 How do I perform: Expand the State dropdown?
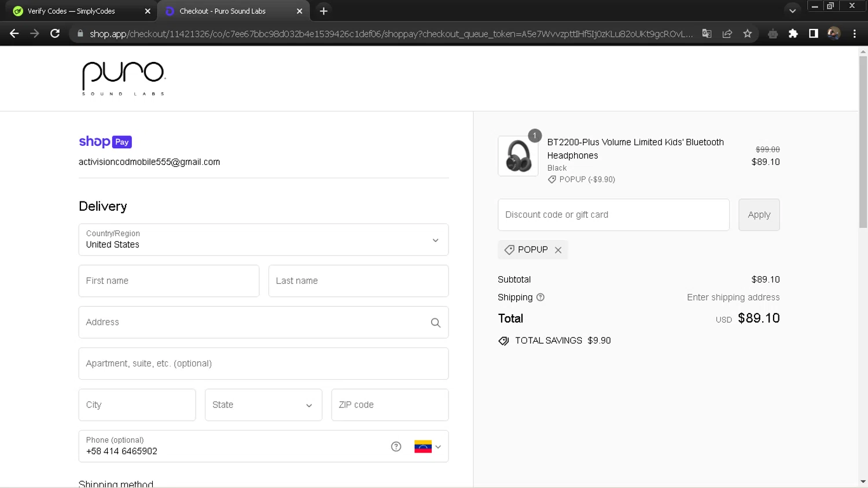tap(263, 405)
